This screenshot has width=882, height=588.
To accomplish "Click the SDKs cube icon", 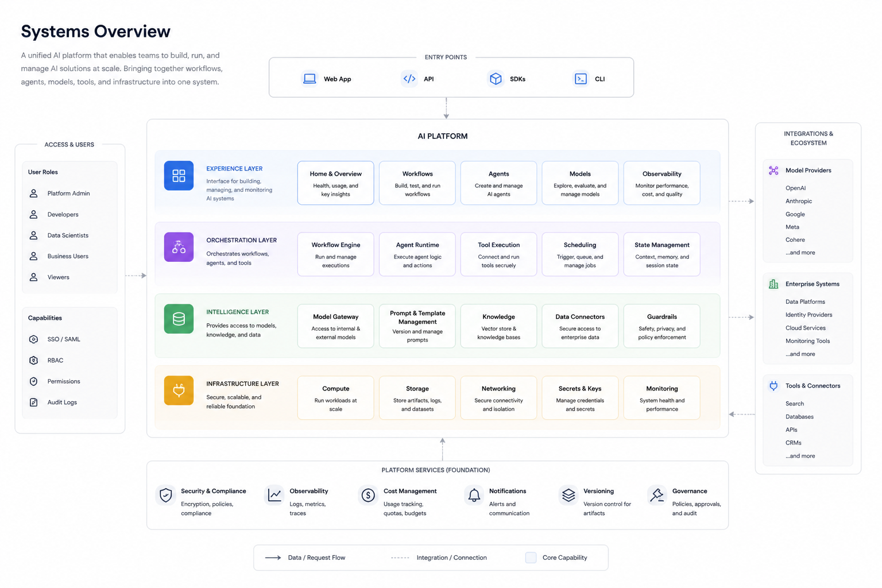I will [496, 79].
